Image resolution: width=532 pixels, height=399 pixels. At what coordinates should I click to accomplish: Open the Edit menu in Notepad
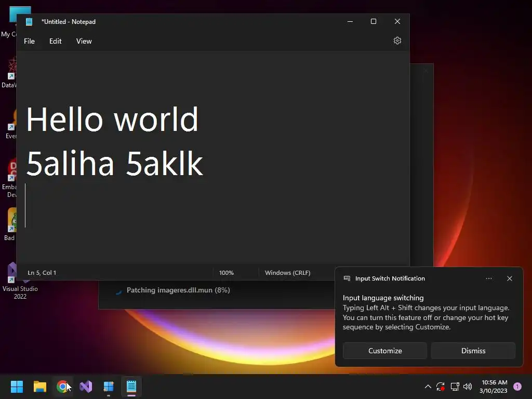click(55, 41)
